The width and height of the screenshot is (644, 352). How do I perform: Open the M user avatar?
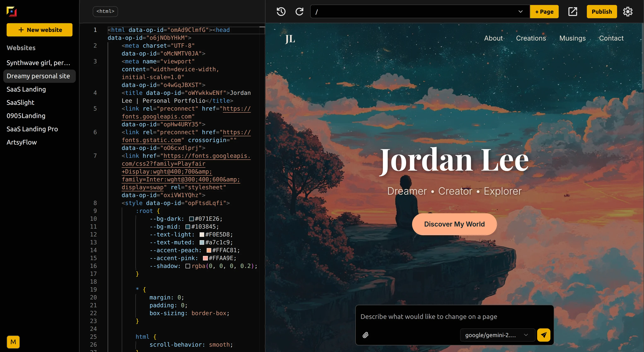(13, 342)
